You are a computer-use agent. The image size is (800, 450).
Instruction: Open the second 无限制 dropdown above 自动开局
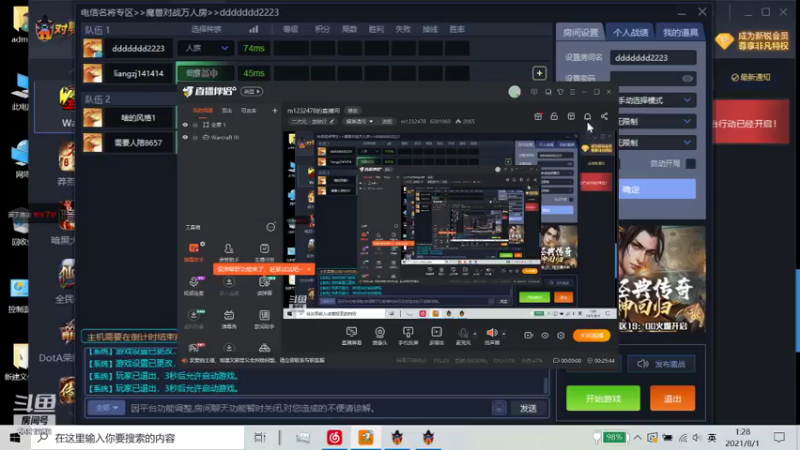656,143
